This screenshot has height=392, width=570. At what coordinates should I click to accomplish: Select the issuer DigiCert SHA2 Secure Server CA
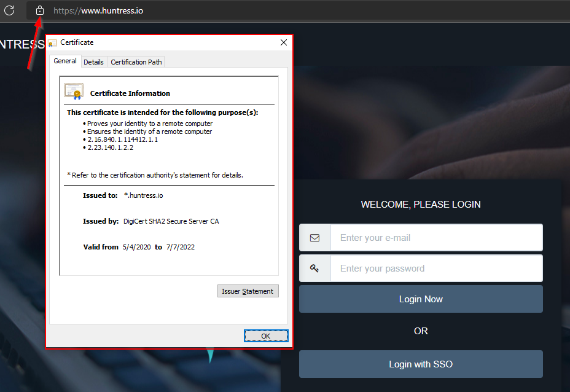[171, 221]
